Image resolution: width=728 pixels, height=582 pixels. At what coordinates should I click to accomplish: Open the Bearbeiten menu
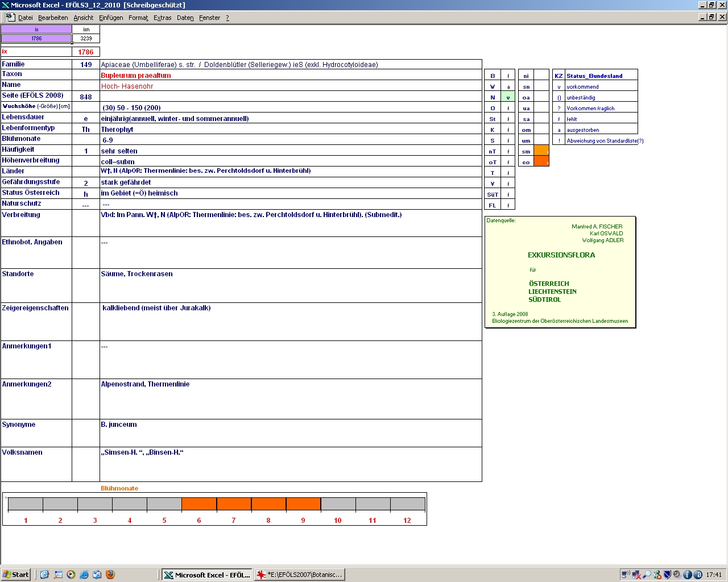pyautogui.click(x=53, y=18)
